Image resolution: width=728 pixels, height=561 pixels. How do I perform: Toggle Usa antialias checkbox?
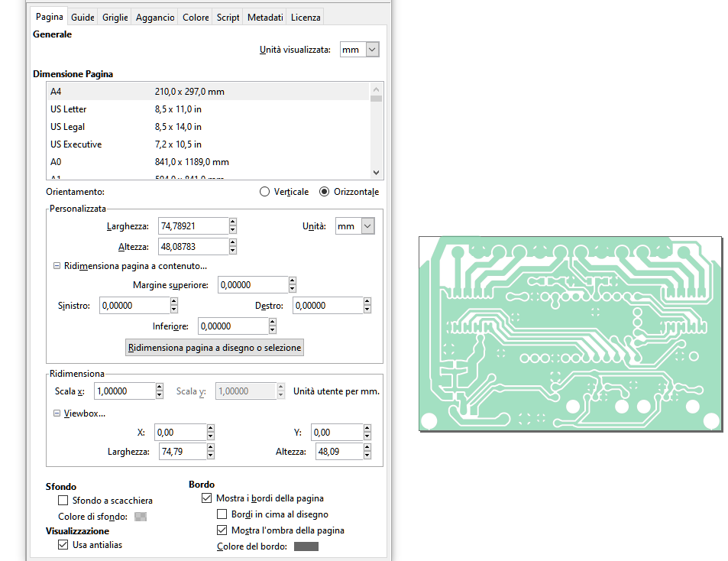[63, 545]
